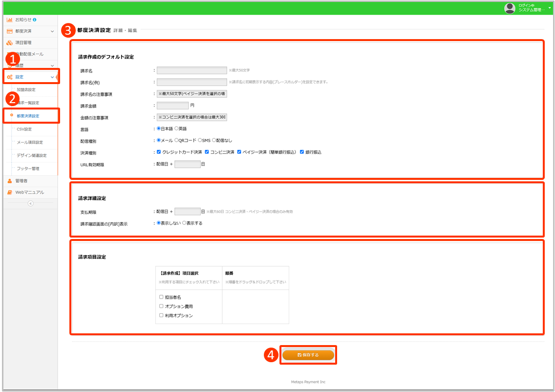This screenshot has width=555, height=392.
Task: Enable the 担当者名 checkbox
Action: pos(161,297)
